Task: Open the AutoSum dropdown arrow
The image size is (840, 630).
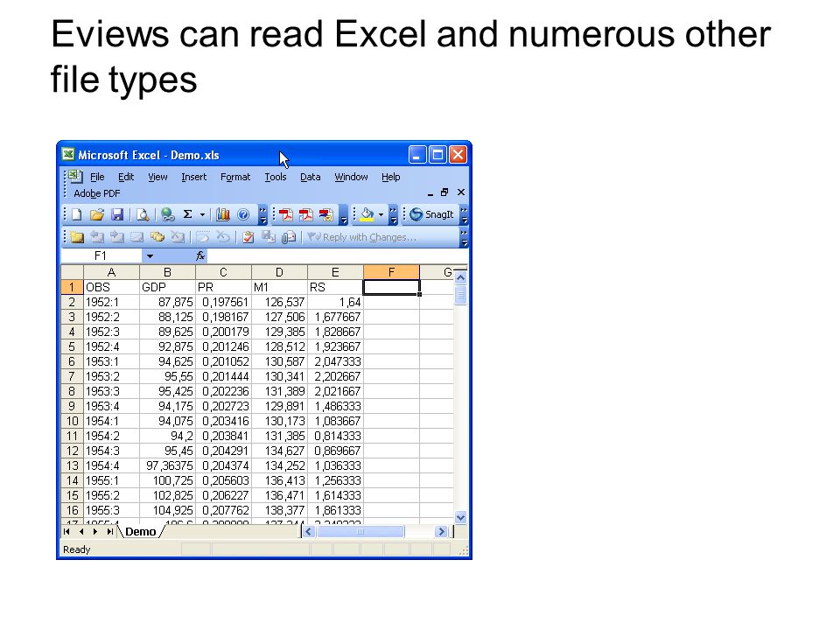Action: 202,215
